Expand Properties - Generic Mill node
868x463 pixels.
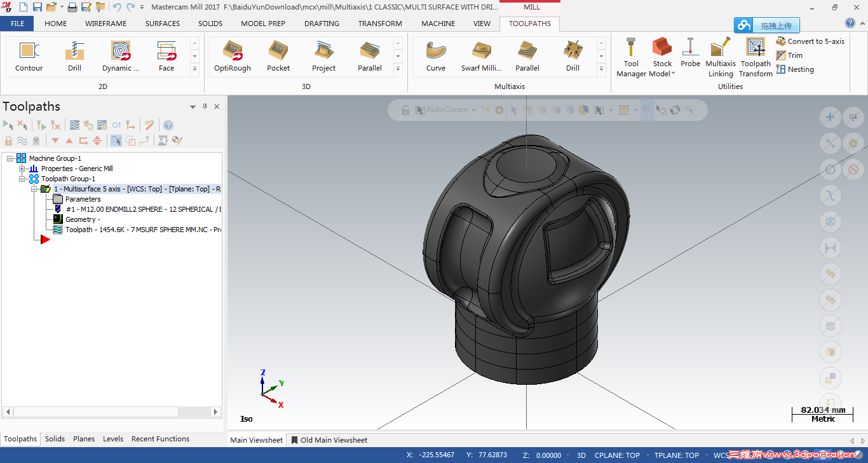pyautogui.click(x=22, y=169)
